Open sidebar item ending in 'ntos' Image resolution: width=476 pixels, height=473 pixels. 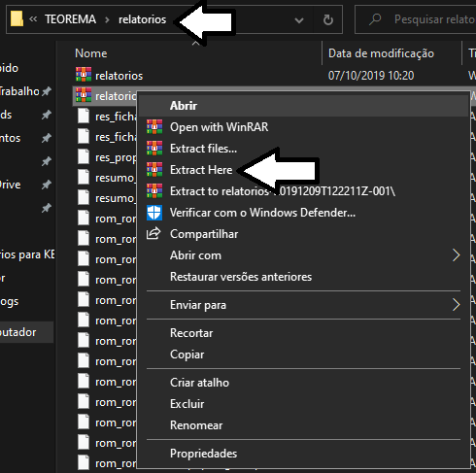(10, 138)
